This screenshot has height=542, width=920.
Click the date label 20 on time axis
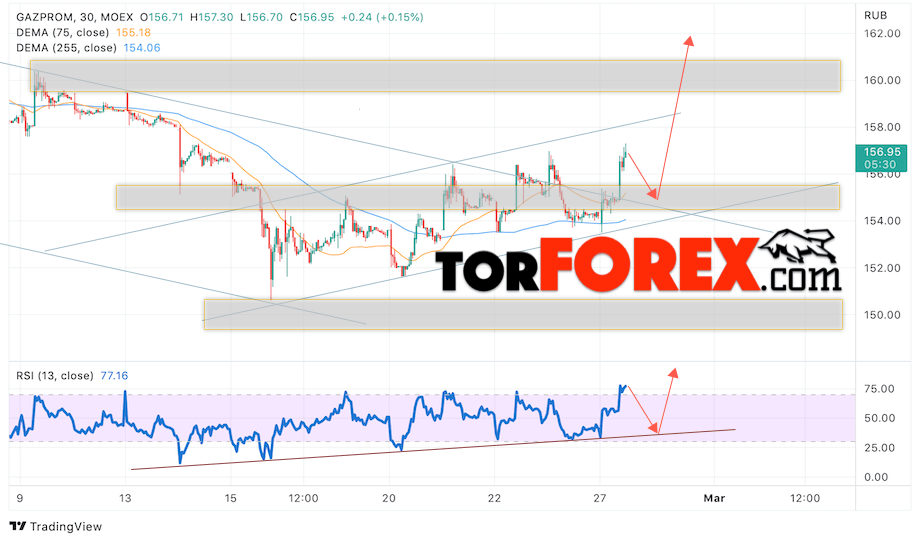pyautogui.click(x=389, y=498)
